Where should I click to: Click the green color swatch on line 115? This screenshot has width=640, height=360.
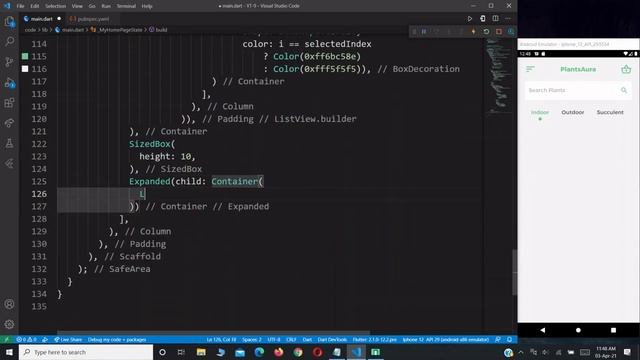coord(25,56)
